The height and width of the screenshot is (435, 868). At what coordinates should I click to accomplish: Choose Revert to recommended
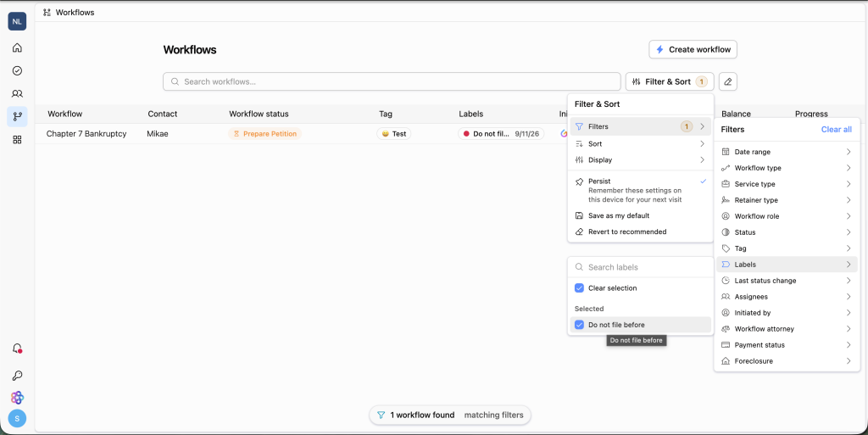tap(641, 231)
